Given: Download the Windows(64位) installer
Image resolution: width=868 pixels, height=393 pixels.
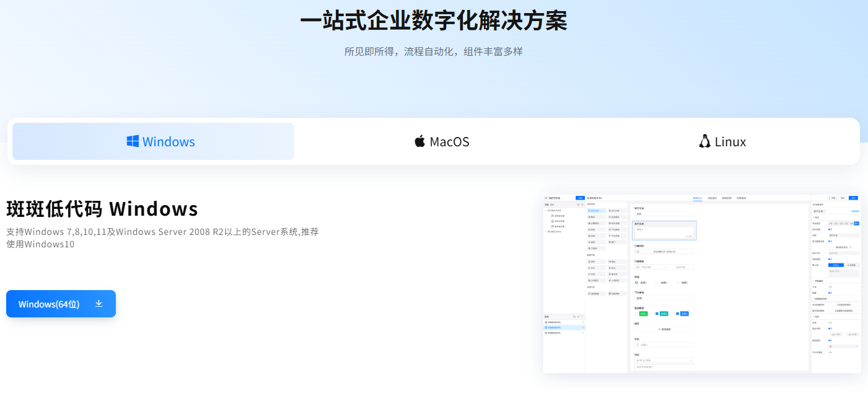Looking at the screenshot, I should pyautogui.click(x=61, y=304).
